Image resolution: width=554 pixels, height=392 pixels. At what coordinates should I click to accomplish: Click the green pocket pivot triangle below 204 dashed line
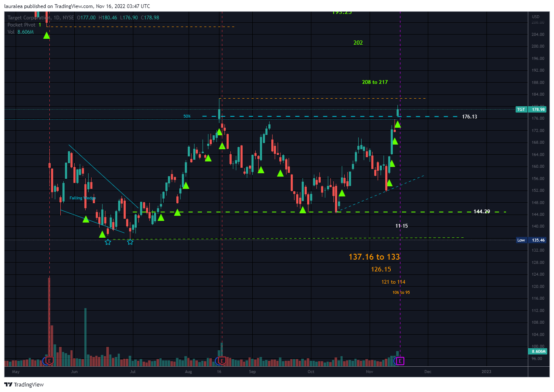(46, 35)
